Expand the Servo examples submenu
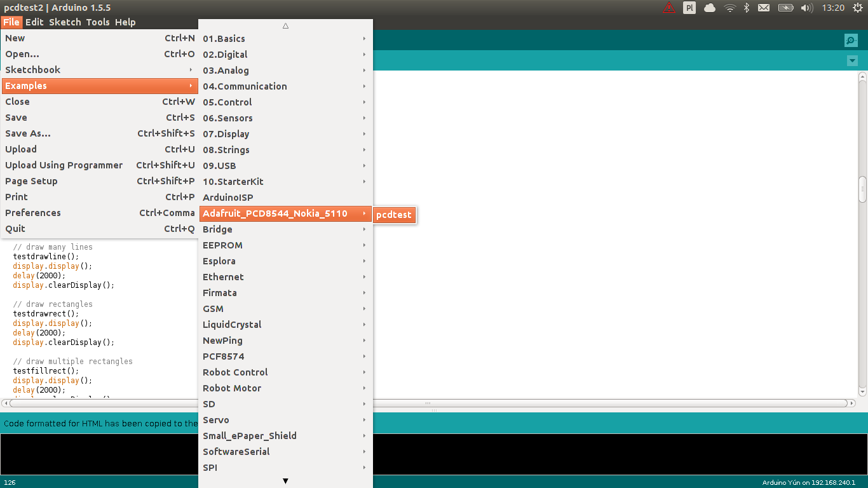 [285, 420]
